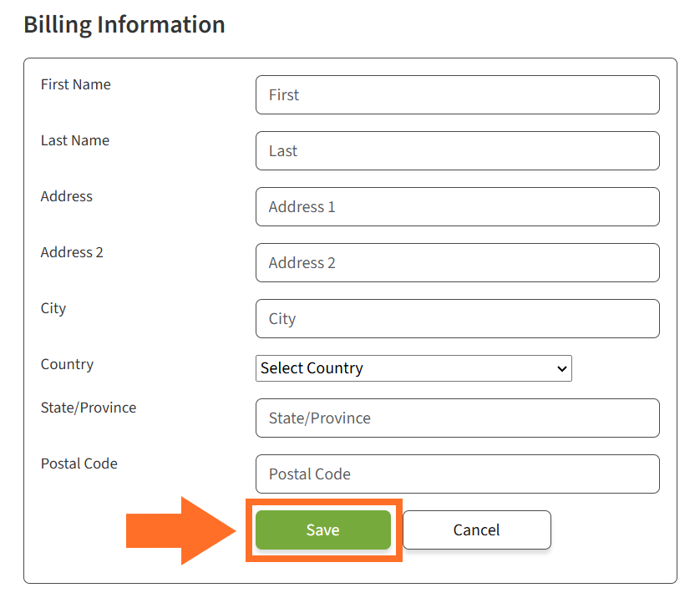Click the Country label text
This screenshot has width=700, height=603.
(67, 364)
